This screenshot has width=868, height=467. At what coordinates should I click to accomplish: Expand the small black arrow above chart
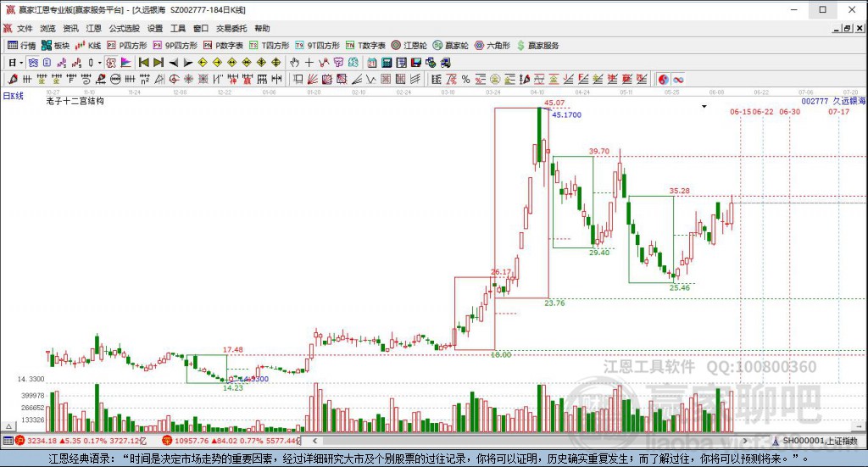[704, 106]
